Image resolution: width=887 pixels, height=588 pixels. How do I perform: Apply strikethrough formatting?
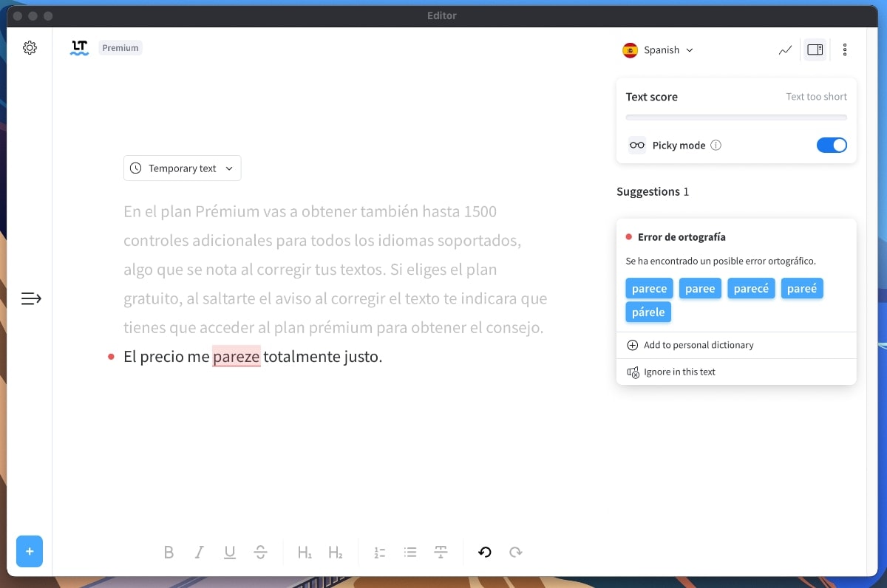pyautogui.click(x=261, y=552)
